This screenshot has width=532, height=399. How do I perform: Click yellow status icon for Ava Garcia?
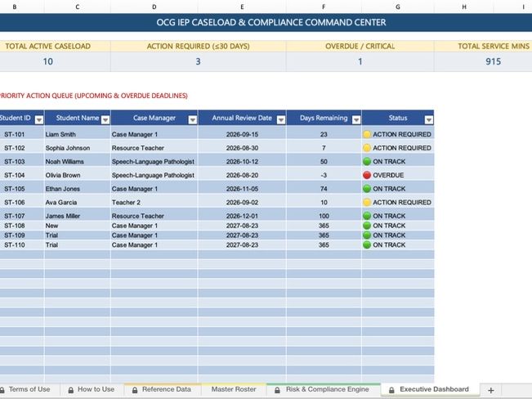tap(367, 202)
